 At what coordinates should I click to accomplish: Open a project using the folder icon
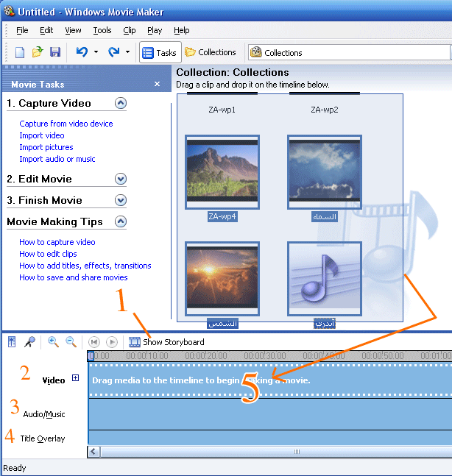[38, 52]
